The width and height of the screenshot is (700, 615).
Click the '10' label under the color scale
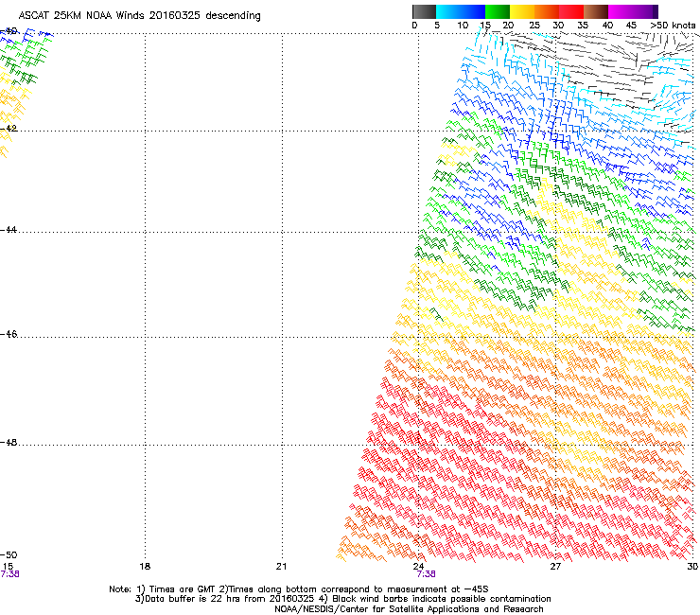pos(463,26)
